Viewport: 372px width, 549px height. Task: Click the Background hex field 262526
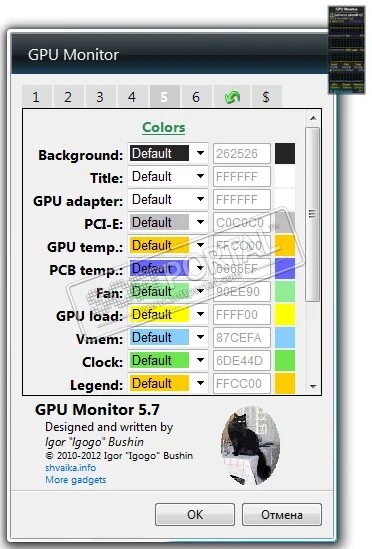point(242,153)
